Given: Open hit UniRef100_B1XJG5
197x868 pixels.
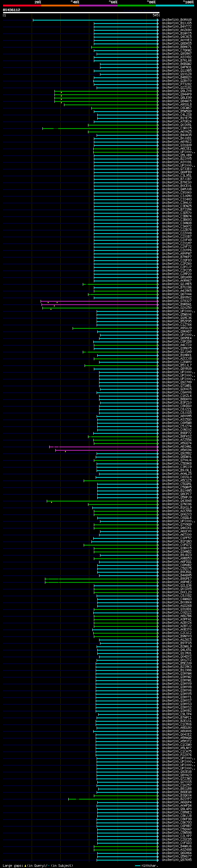Looking at the screenshot, I should pyautogui.click(x=176, y=23).
